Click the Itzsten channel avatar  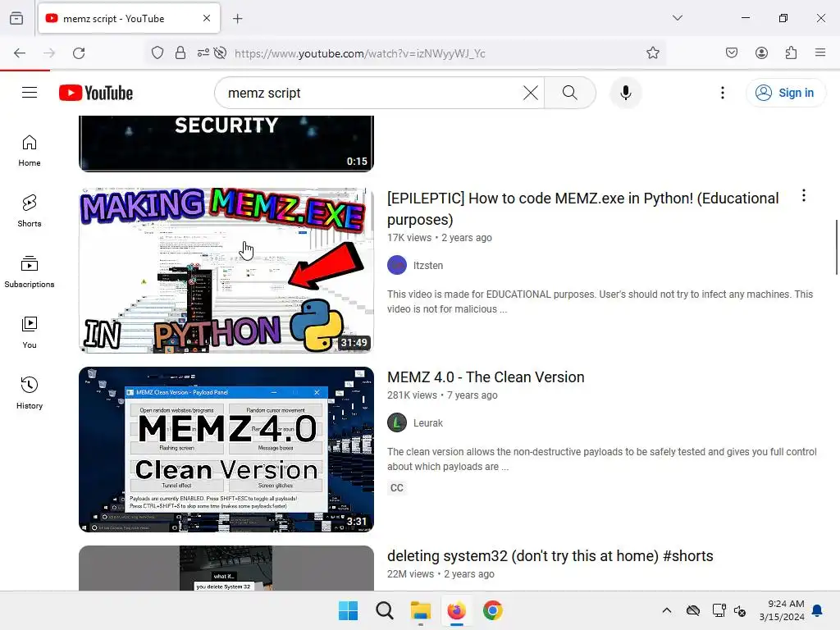click(x=397, y=265)
